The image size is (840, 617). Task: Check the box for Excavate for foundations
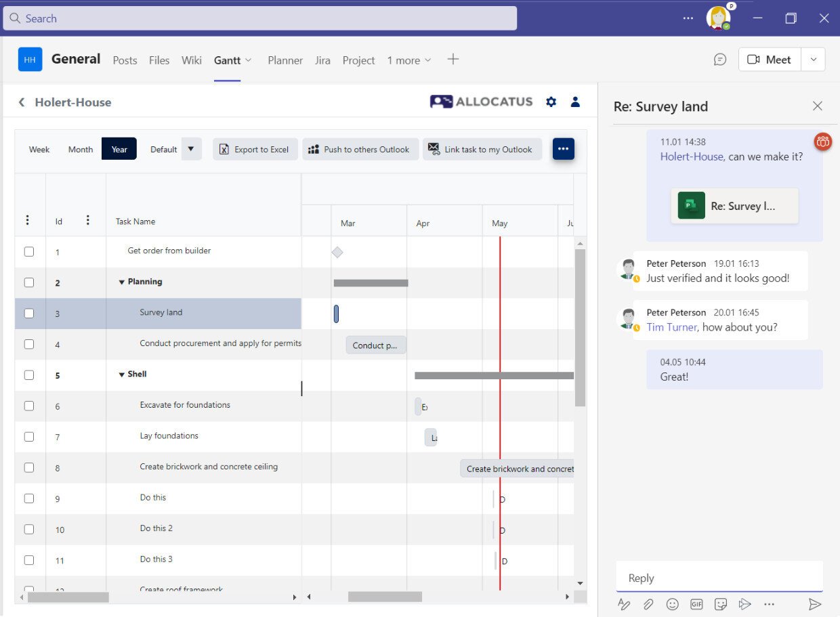pyautogui.click(x=29, y=406)
